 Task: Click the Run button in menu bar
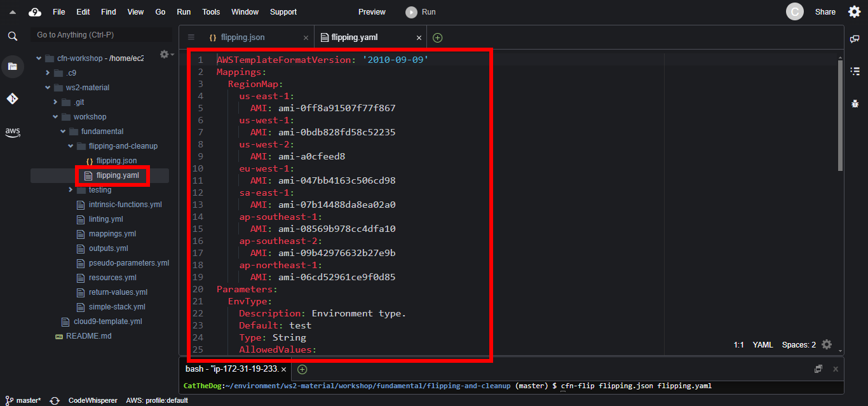tap(421, 12)
